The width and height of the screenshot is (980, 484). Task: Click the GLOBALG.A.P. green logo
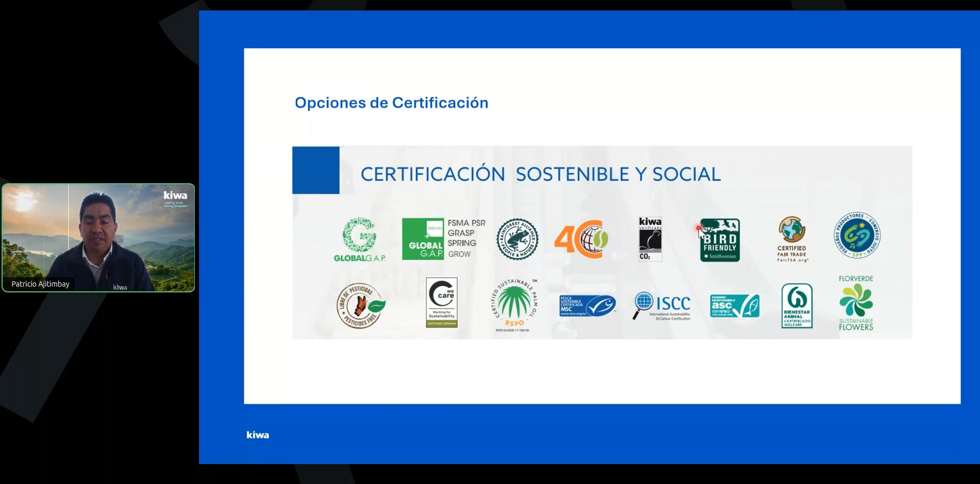[x=360, y=240]
